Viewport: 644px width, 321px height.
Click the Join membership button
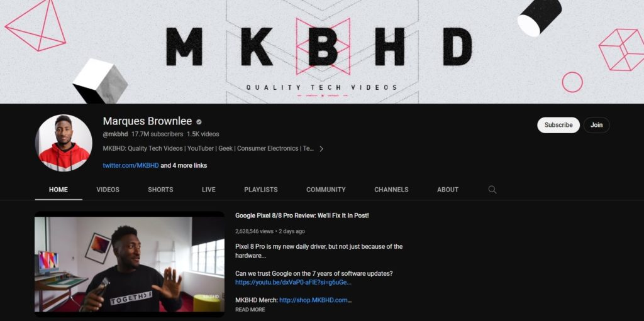(x=596, y=125)
